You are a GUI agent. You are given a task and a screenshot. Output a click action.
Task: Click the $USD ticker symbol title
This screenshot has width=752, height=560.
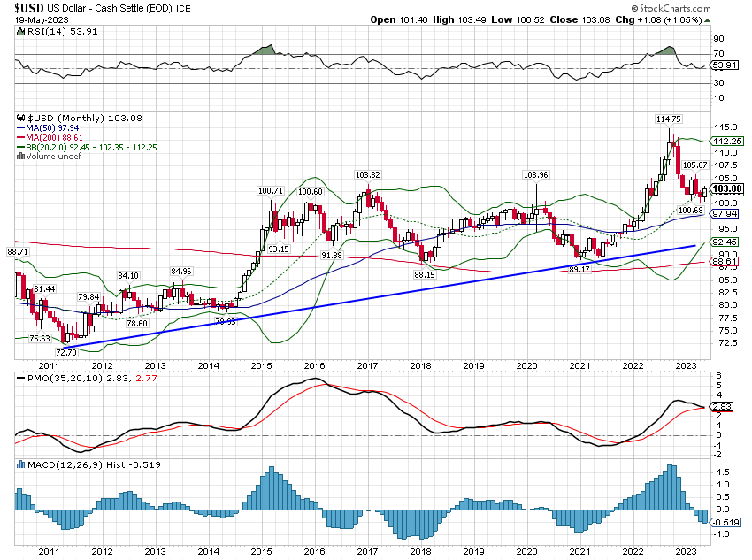[29, 8]
